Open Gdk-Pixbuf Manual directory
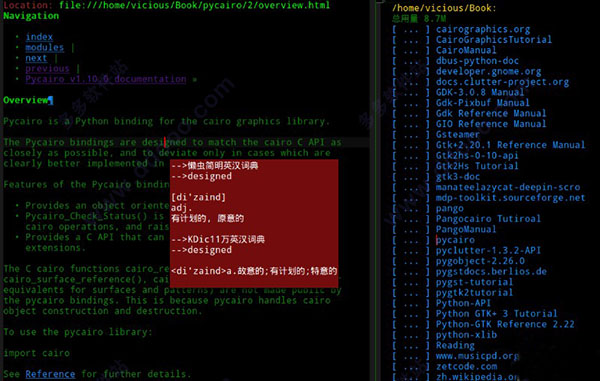Image resolution: width=600 pixels, height=381 pixels. [483, 103]
